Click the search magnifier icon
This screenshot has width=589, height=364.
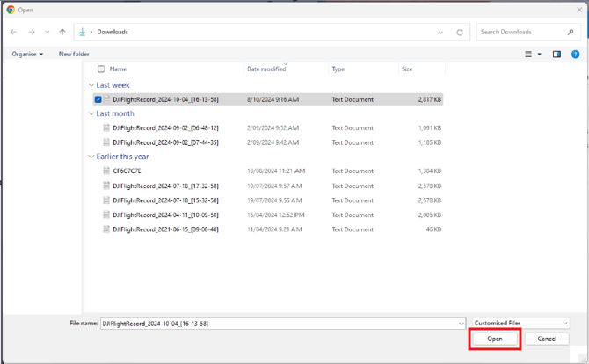click(571, 32)
